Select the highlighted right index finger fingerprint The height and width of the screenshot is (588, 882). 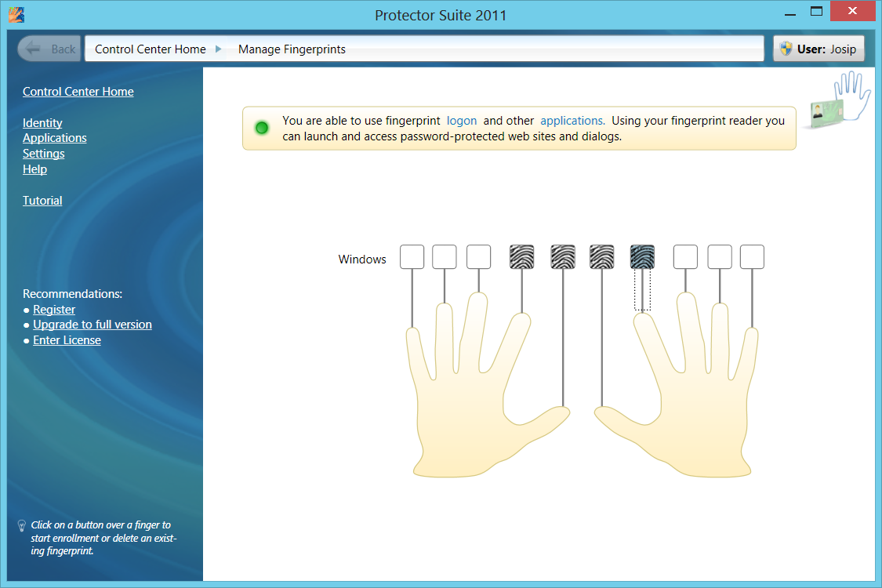point(642,257)
